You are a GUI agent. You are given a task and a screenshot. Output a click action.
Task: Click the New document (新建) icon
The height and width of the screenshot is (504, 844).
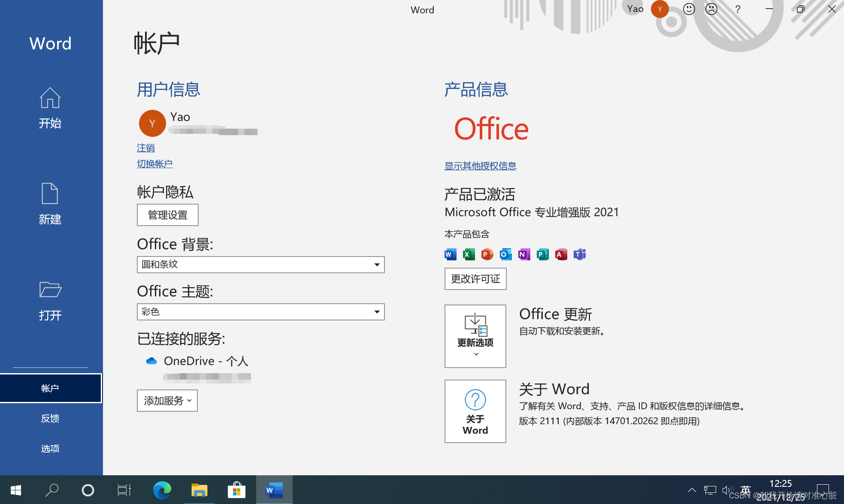[50, 194]
